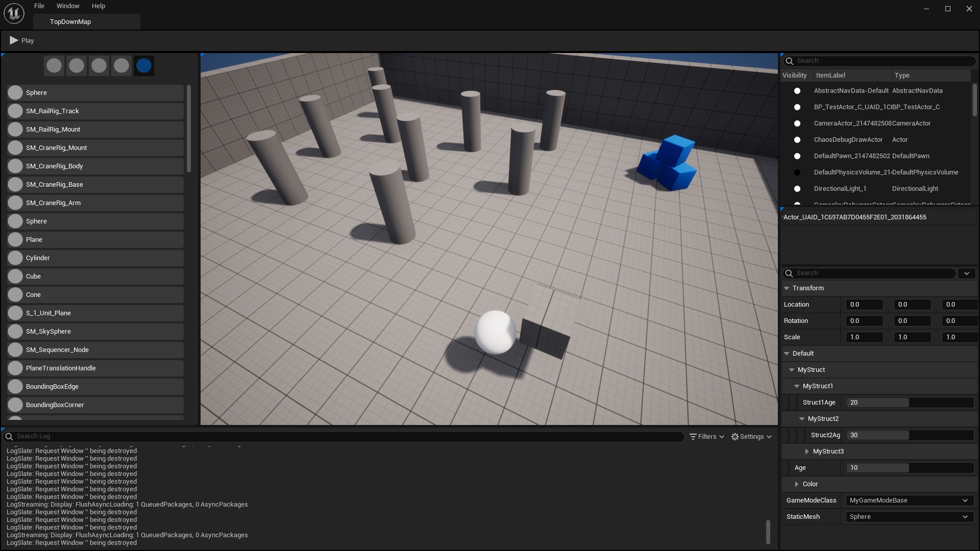The image size is (980, 551).
Task: Collapse the Transform section
Action: coord(786,288)
